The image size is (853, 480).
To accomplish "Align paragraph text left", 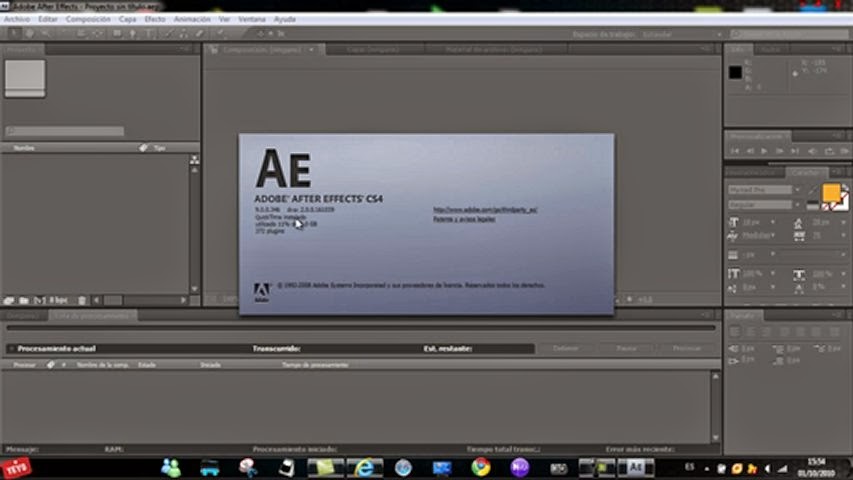I will click(735, 331).
